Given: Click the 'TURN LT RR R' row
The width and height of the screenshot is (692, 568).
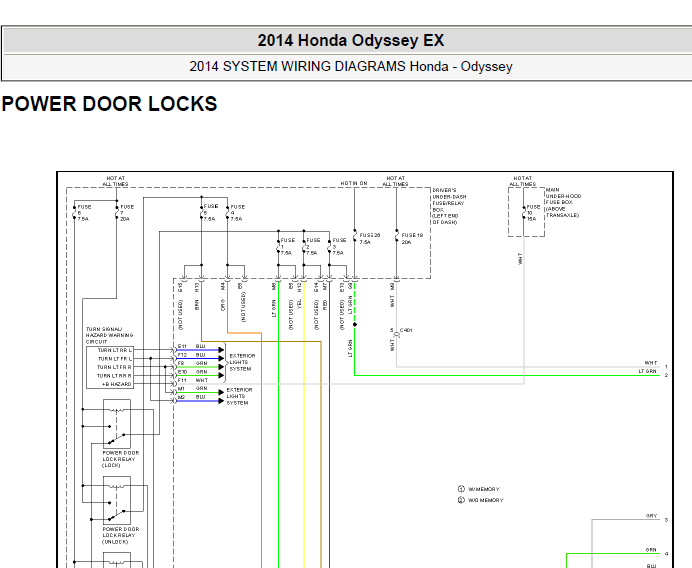Looking at the screenshot, I should 114,376.
